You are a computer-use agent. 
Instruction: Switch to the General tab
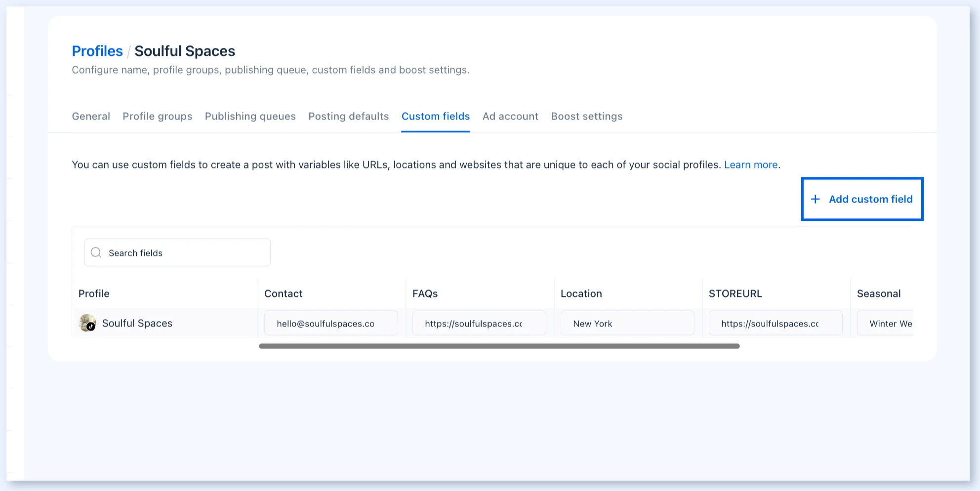[x=91, y=116]
